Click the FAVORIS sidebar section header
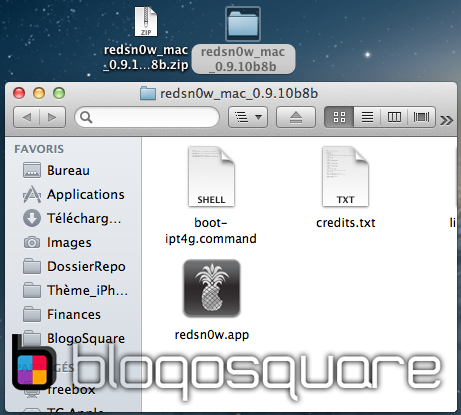Viewport: 461px width, 415px height. 39,149
